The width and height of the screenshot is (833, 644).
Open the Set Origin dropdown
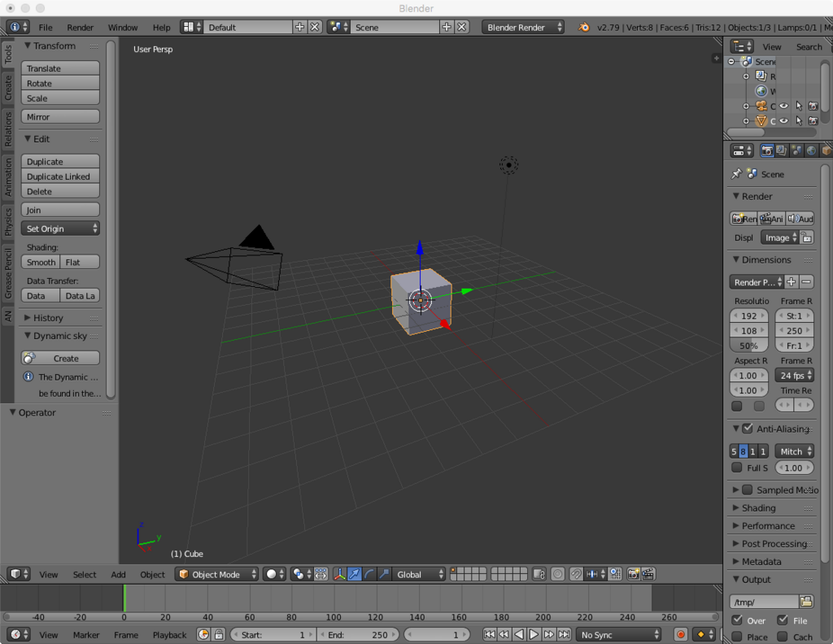point(60,228)
